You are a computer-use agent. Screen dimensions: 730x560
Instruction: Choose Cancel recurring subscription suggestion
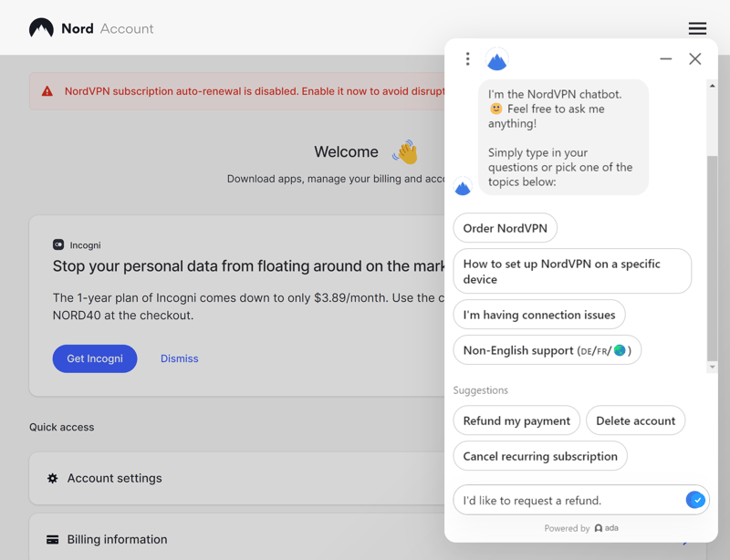click(x=540, y=456)
